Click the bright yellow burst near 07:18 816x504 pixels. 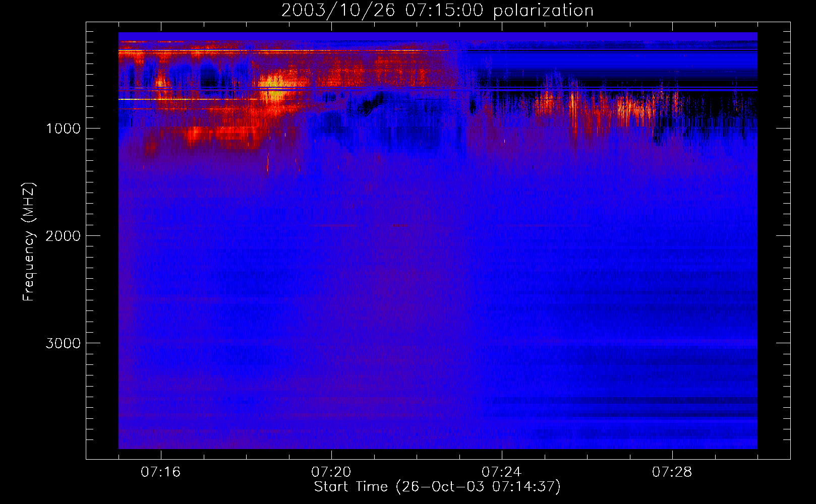tap(275, 88)
